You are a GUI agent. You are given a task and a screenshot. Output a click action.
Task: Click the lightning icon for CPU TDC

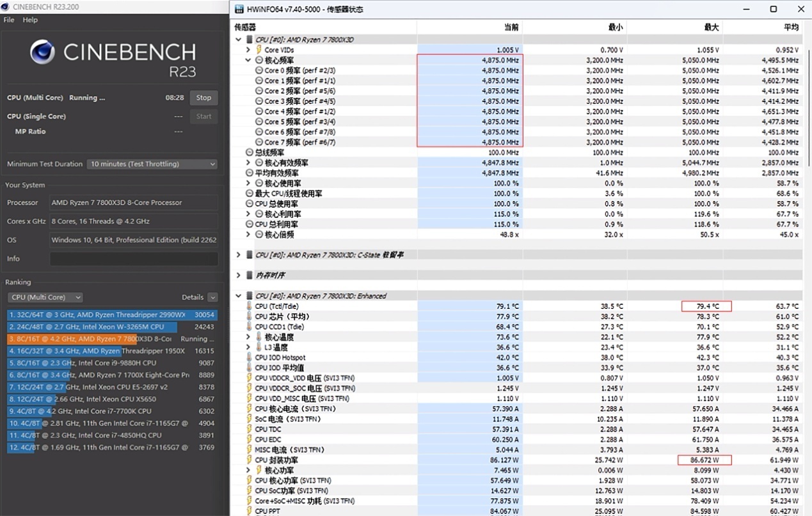(250, 429)
